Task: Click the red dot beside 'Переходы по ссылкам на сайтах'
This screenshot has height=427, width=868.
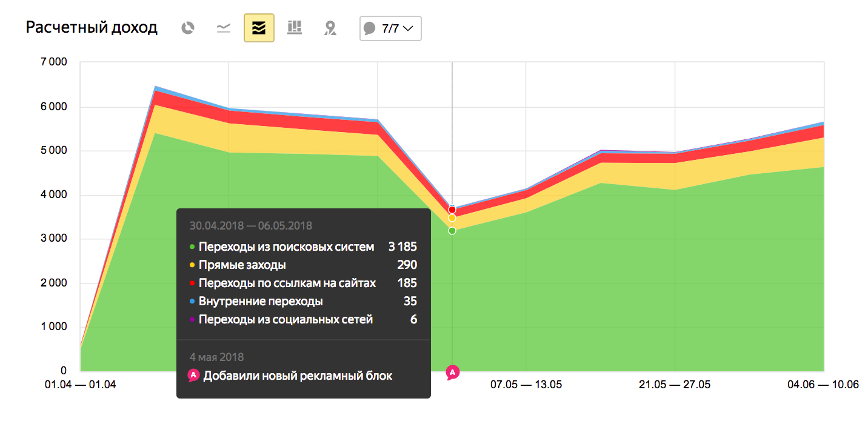Action: (x=192, y=283)
